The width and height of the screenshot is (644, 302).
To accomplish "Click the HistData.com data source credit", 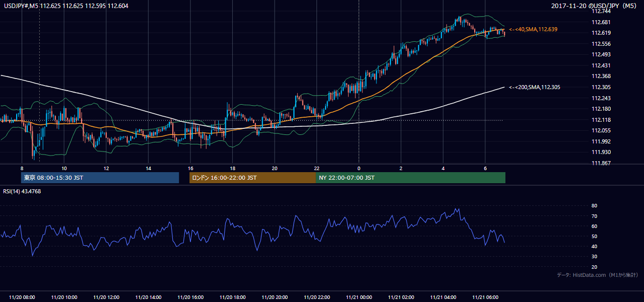I will coord(597,275).
